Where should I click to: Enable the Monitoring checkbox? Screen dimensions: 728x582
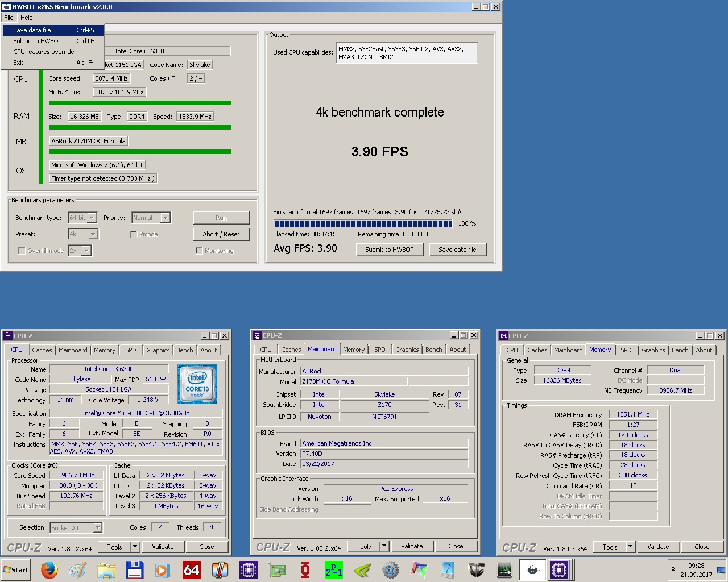pyautogui.click(x=199, y=251)
